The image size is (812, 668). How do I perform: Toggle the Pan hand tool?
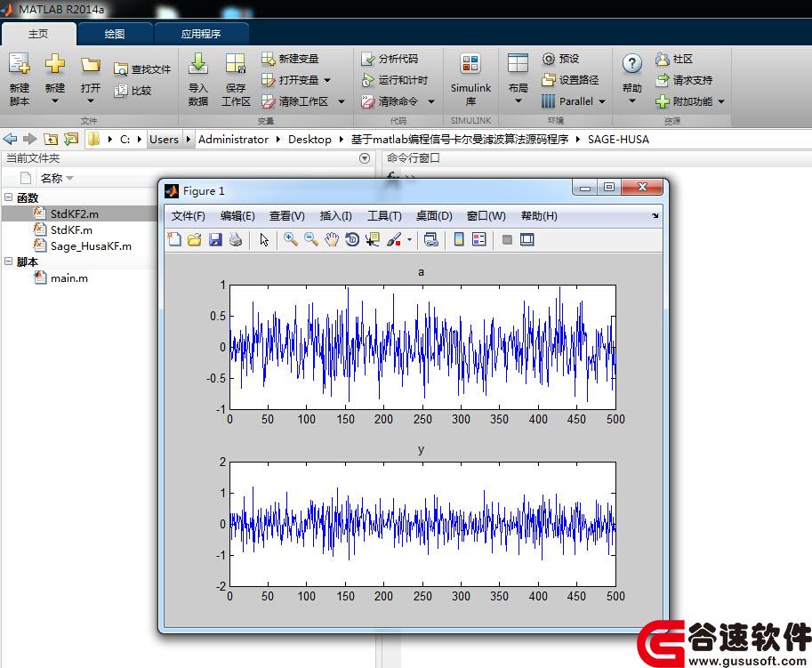(332, 239)
